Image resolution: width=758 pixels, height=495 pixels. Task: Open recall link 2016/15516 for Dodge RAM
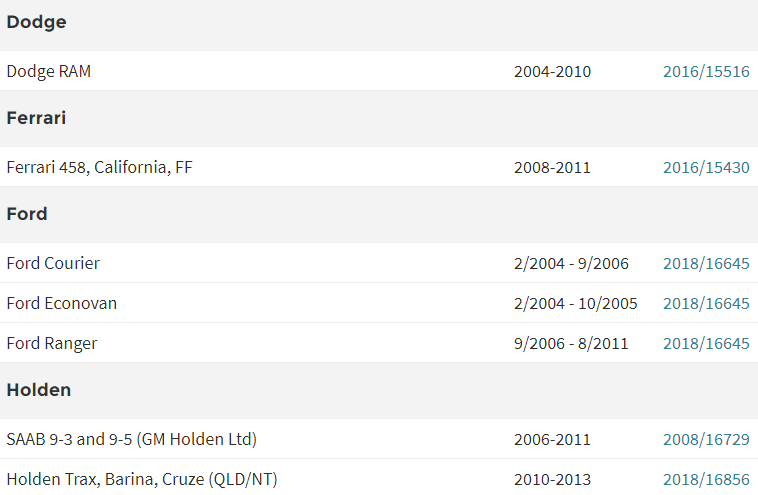(706, 71)
